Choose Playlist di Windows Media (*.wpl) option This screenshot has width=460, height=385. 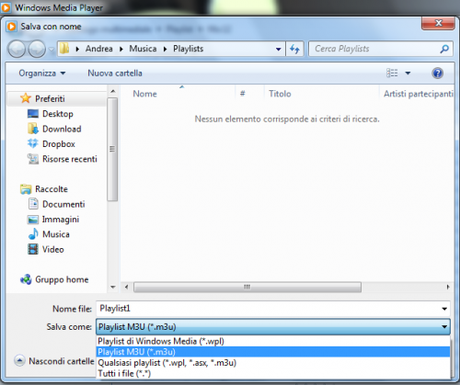[273, 341]
